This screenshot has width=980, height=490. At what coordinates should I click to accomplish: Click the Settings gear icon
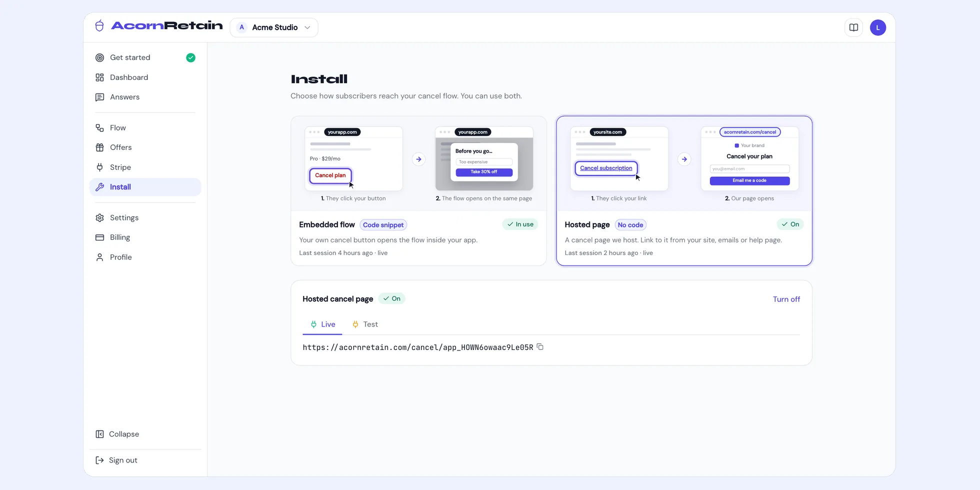(99, 217)
